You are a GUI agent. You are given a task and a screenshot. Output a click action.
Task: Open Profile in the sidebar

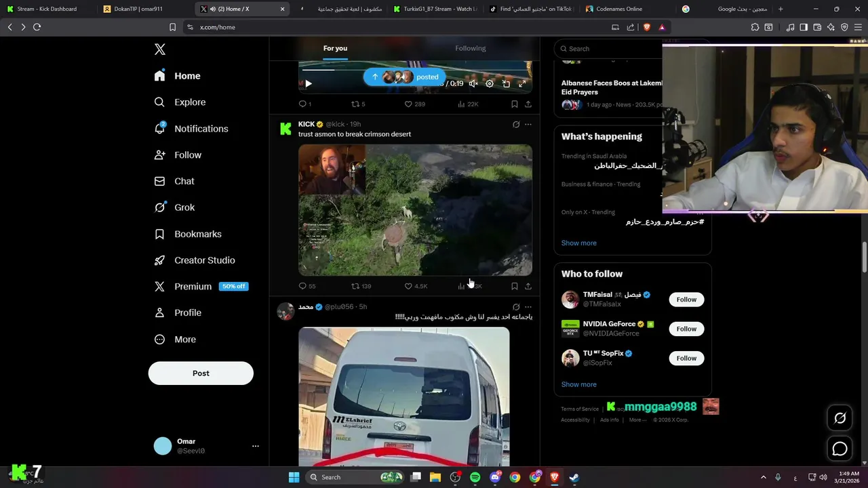pos(178,313)
